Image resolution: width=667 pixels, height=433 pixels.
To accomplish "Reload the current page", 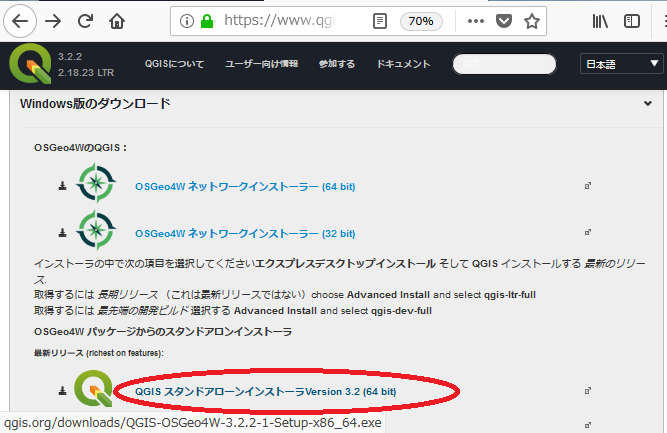I will point(85,21).
